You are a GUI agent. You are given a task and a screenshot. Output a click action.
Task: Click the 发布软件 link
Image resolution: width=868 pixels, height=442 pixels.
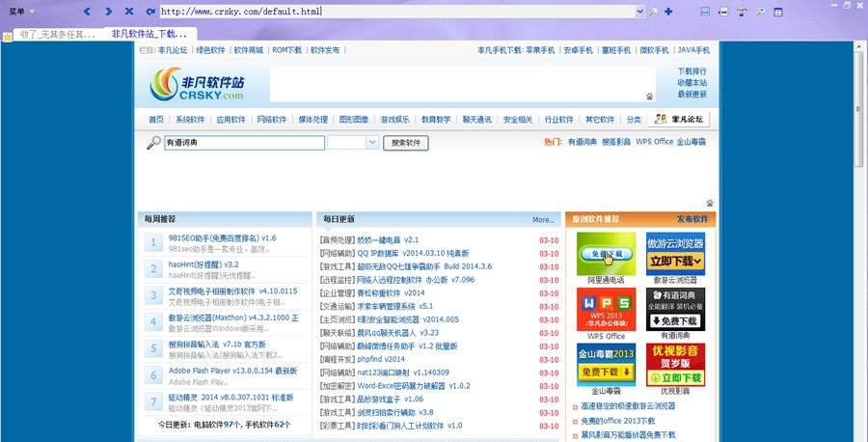click(692, 219)
